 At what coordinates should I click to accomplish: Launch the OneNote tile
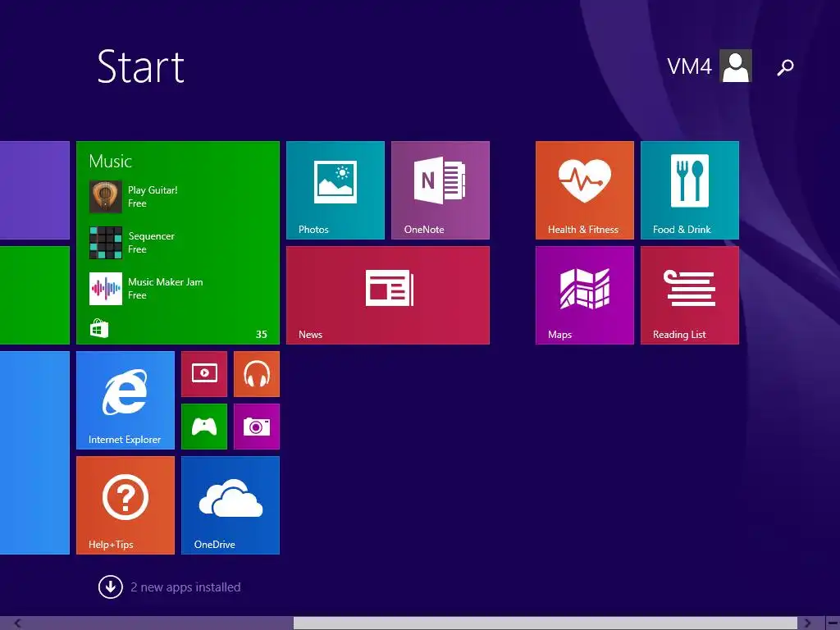(441, 190)
